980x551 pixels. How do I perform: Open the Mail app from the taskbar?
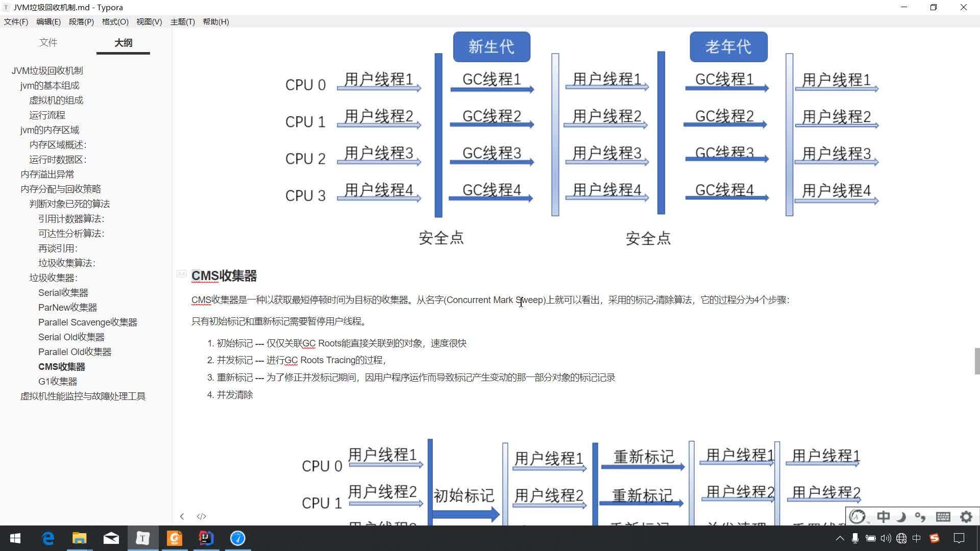111,538
